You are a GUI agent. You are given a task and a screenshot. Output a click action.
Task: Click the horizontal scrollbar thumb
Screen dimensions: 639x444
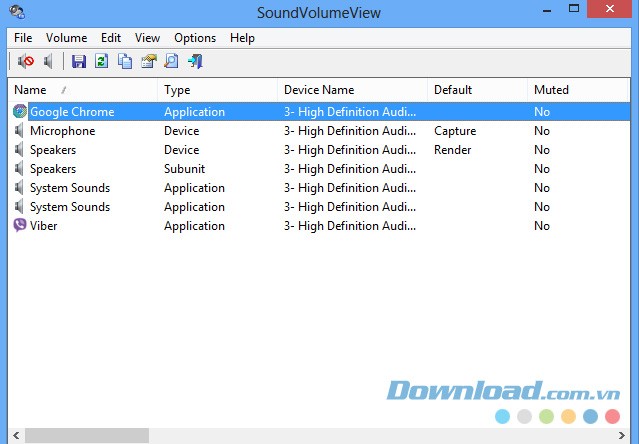[87, 435]
